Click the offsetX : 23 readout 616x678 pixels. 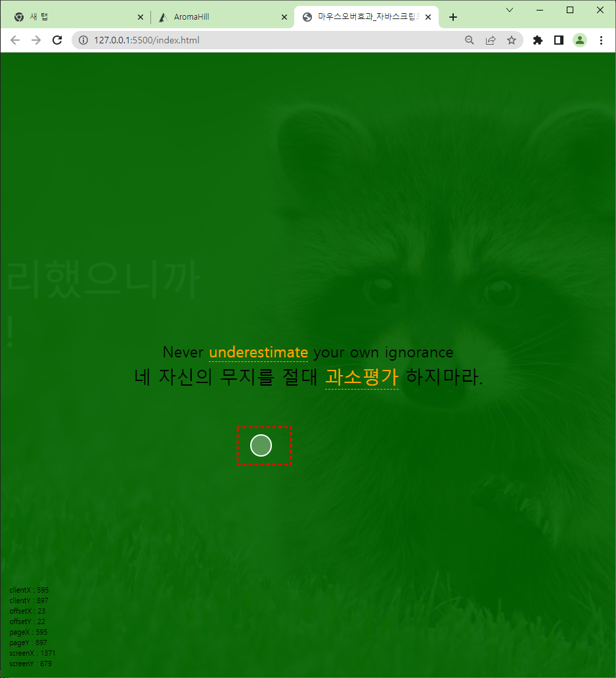[x=27, y=611]
